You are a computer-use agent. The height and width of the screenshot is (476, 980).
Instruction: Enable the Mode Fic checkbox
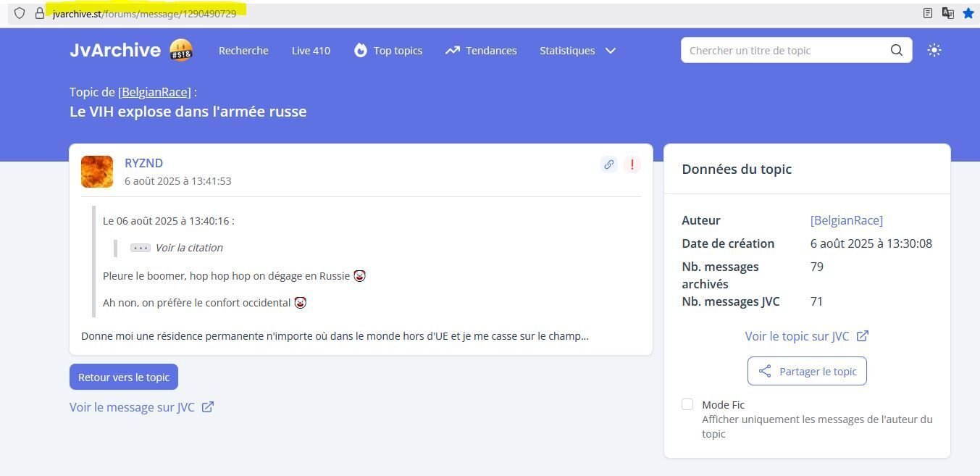pos(687,404)
